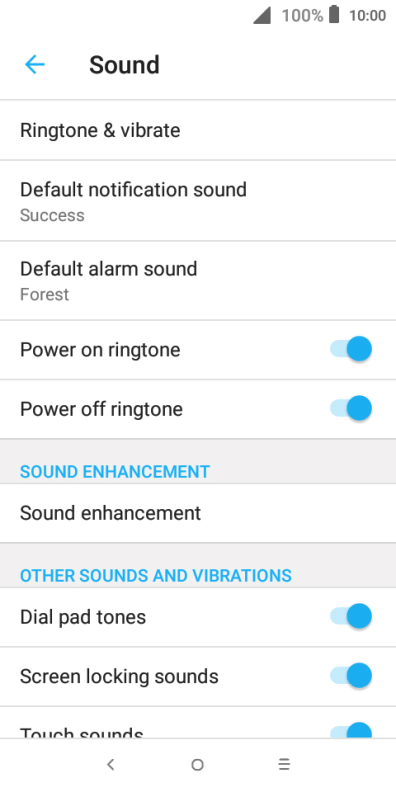Tap the home circle navigation button
The height and width of the screenshot is (792, 396).
click(197, 765)
